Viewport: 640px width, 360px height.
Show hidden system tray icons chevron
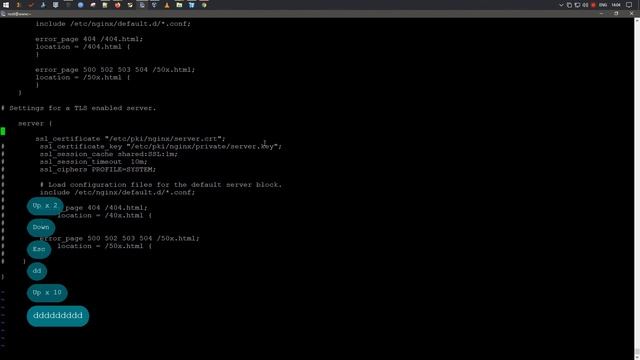tap(561, 5)
